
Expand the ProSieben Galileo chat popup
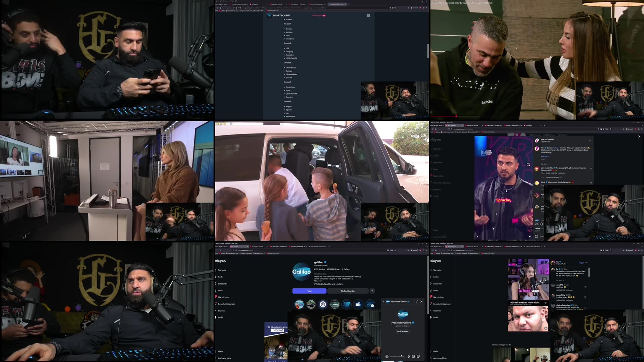point(417,301)
